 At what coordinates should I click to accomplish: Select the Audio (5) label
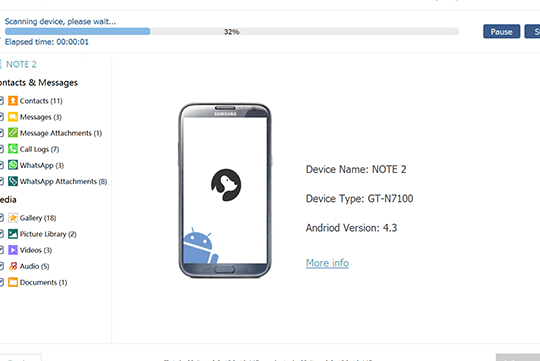tap(34, 266)
